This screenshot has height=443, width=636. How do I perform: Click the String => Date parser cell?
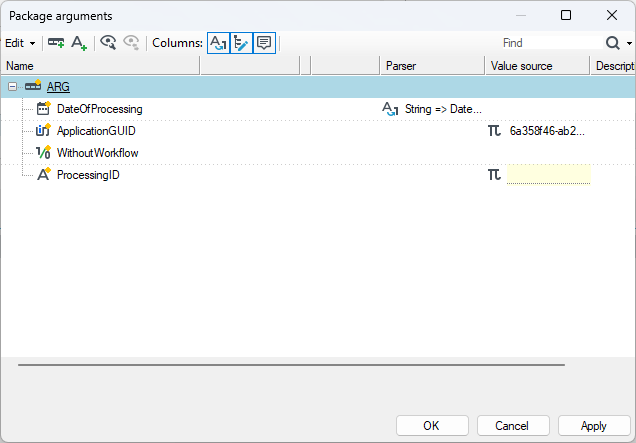(443, 109)
